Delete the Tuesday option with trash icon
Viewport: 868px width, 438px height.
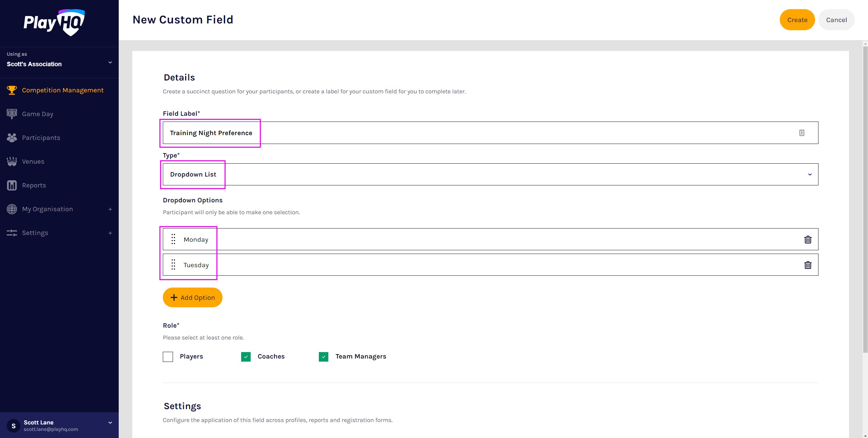point(808,265)
